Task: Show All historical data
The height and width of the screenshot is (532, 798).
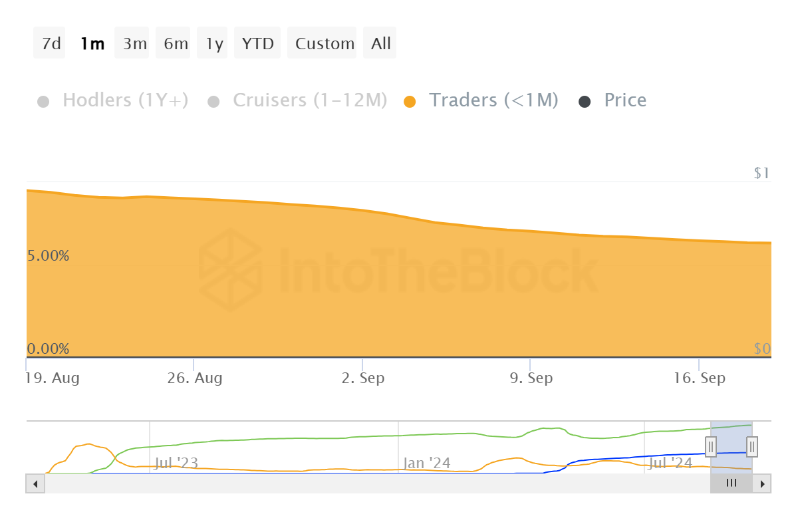Action: [x=381, y=43]
